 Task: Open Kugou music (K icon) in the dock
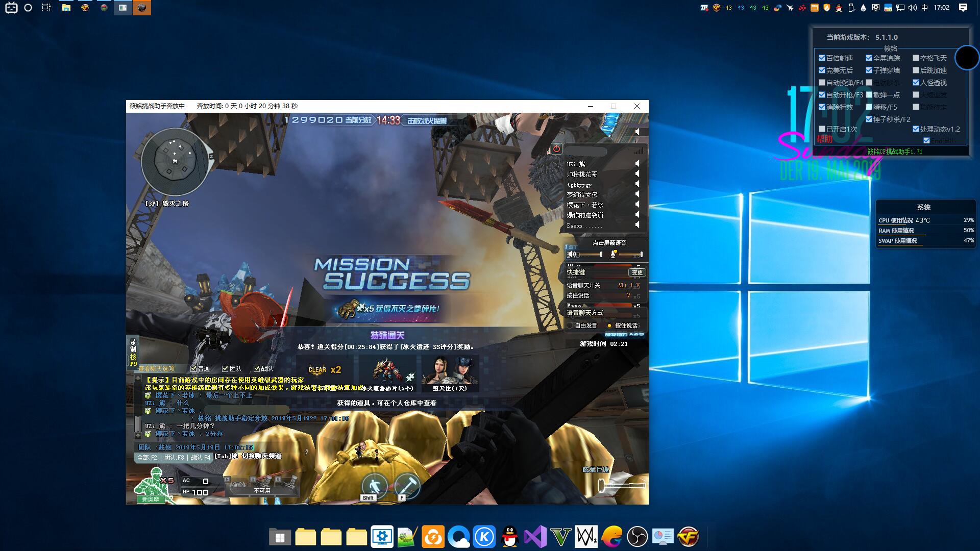[x=484, y=537]
